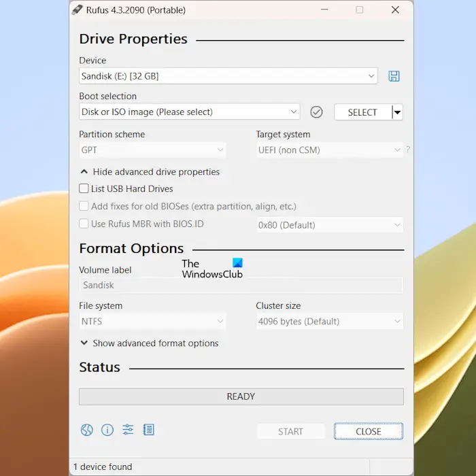The image size is (476, 476).
Task: Close the Rufus window with X
Action: pos(395,10)
